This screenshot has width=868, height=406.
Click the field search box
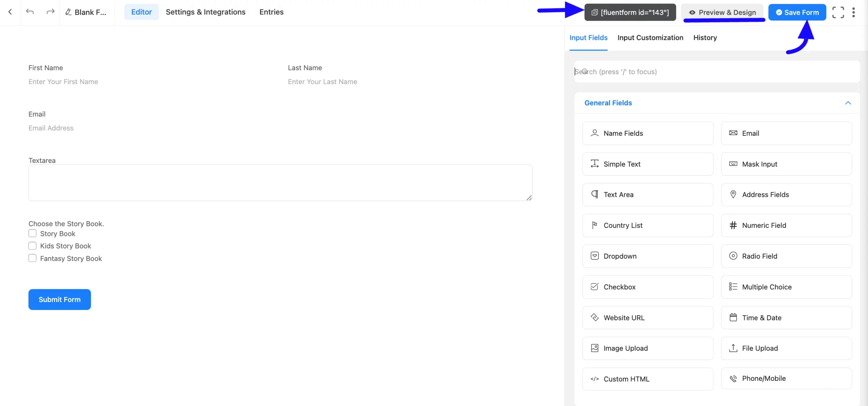click(717, 72)
